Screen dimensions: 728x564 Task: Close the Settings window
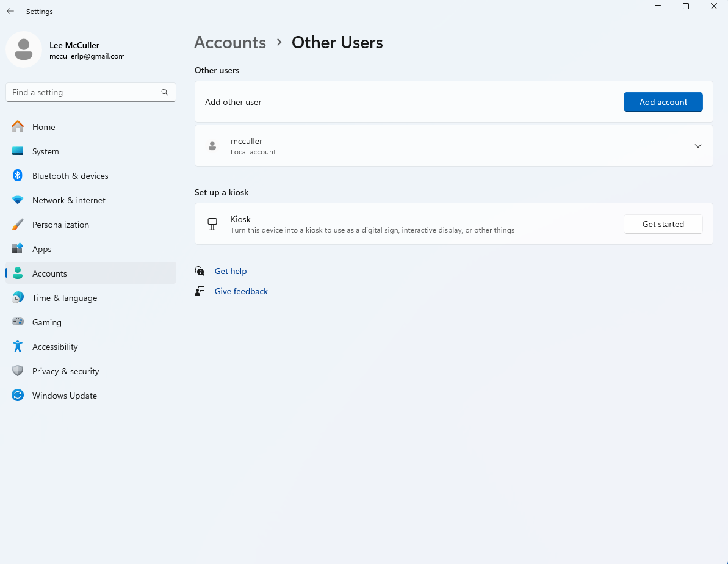point(713,6)
